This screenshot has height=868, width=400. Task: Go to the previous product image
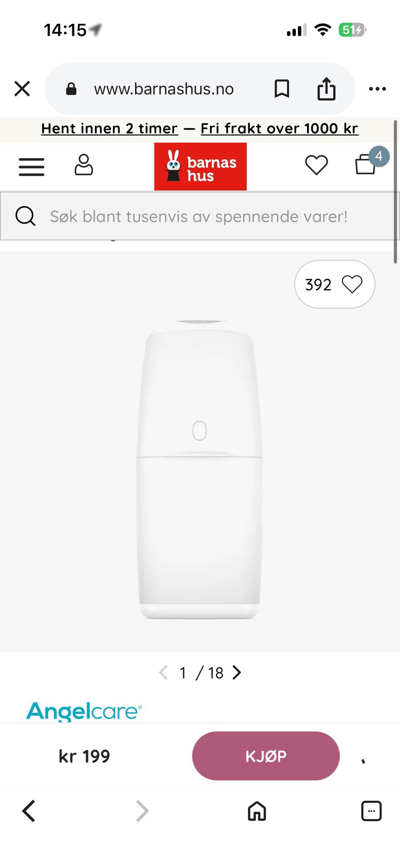163,672
